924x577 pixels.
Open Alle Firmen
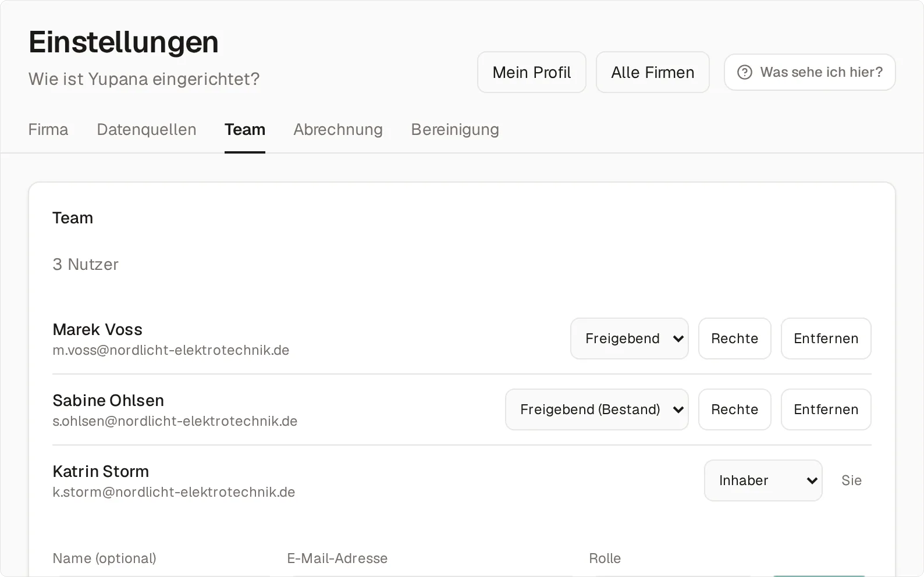[653, 72]
